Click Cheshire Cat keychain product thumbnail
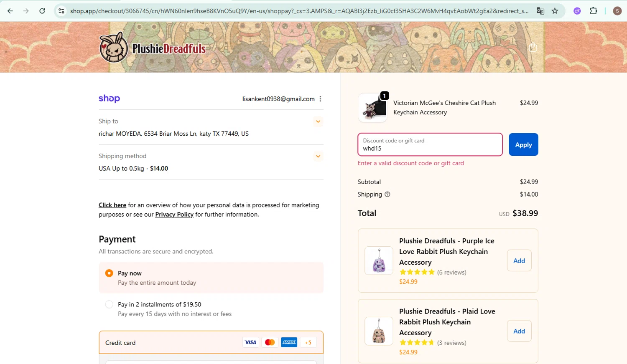Image resolution: width=627 pixels, height=364 pixels. [372, 108]
